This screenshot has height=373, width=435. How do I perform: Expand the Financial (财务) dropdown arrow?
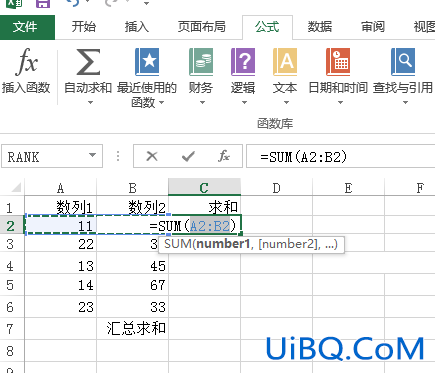[202, 103]
